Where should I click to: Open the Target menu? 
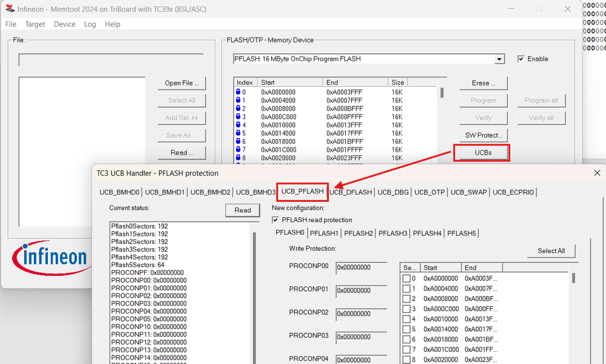35,24
